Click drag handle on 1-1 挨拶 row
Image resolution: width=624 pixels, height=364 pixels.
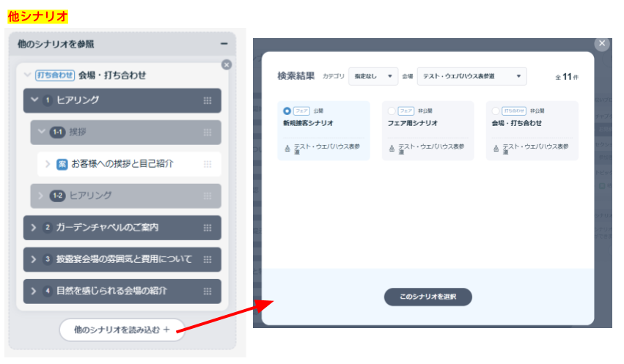pos(208,132)
